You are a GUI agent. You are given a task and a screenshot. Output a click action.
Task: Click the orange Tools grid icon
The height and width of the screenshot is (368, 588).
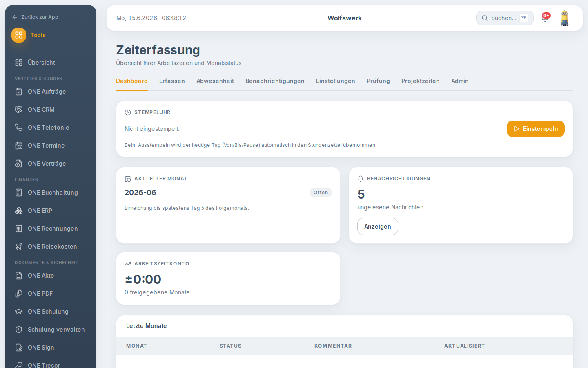coord(19,35)
